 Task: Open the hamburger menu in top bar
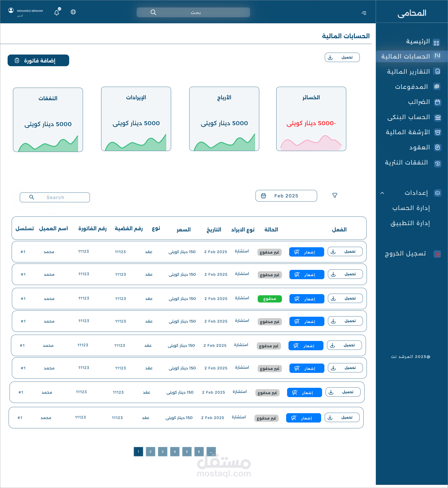pyautogui.click(x=364, y=13)
